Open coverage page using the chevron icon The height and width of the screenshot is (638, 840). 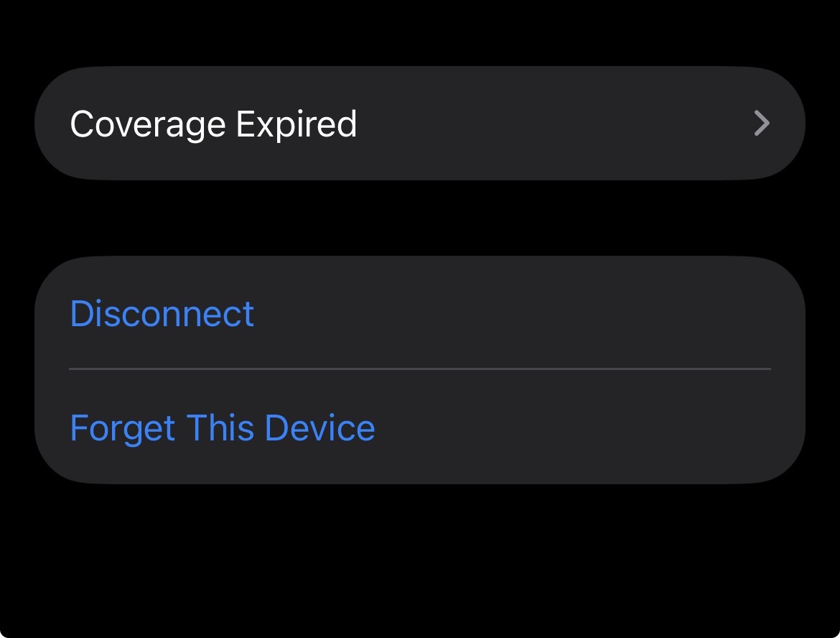pyautogui.click(x=762, y=124)
